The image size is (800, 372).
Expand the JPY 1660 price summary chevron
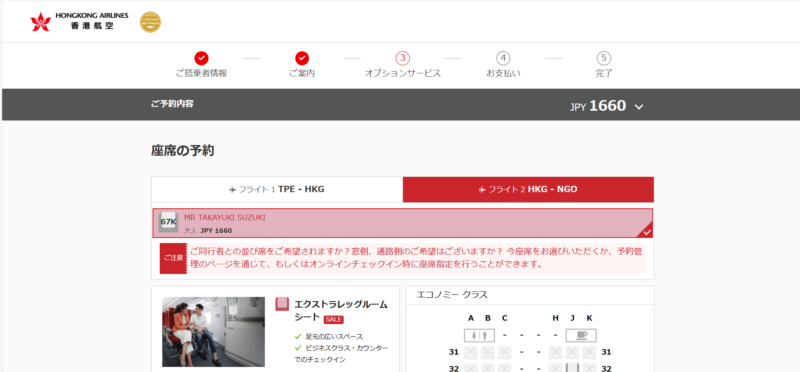pyautogui.click(x=639, y=107)
